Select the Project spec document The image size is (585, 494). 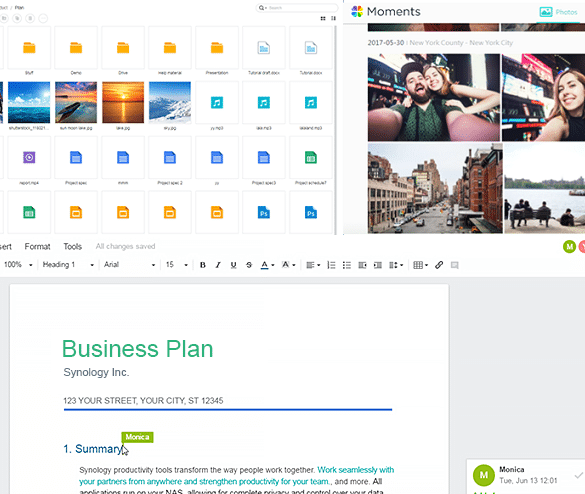click(x=76, y=157)
